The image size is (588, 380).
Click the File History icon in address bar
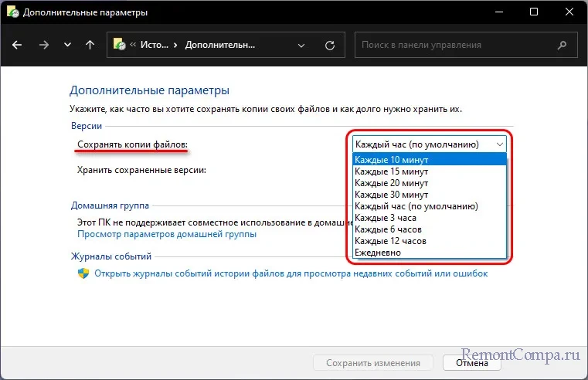pyautogui.click(x=121, y=45)
